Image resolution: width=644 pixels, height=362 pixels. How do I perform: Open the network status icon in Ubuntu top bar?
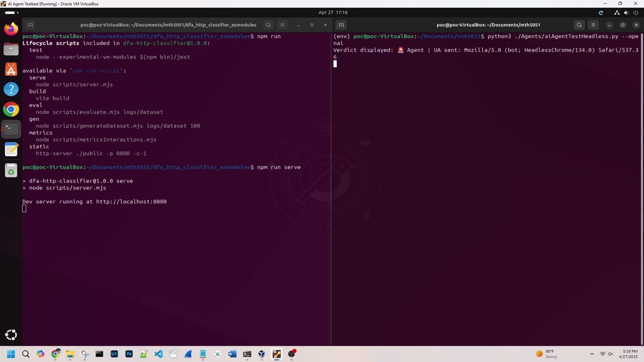pyautogui.click(x=617, y=13)
